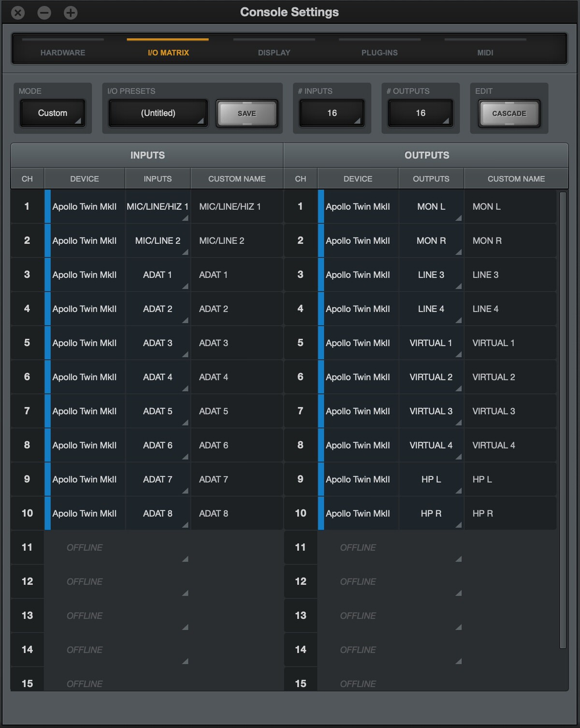Open the ADAT 1 input selector
This screenshot has width=580, height=728.
click(x=158, y=275)
